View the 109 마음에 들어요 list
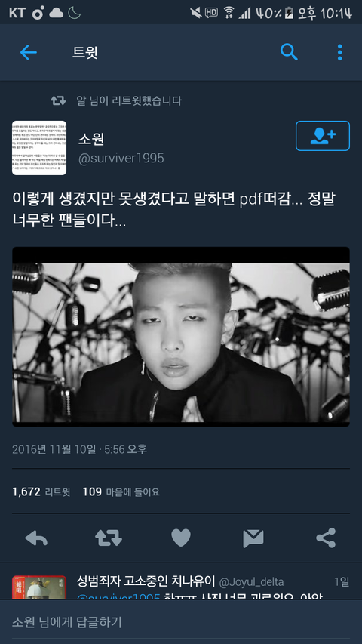The width and height of the screenshot is (362, 644). point(121,491)
